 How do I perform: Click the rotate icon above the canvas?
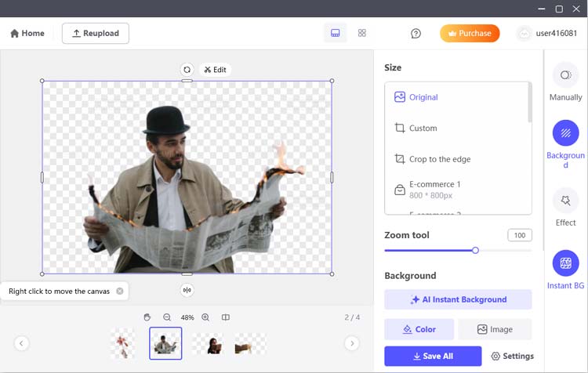pyautogui.click(x=187, y=70)
